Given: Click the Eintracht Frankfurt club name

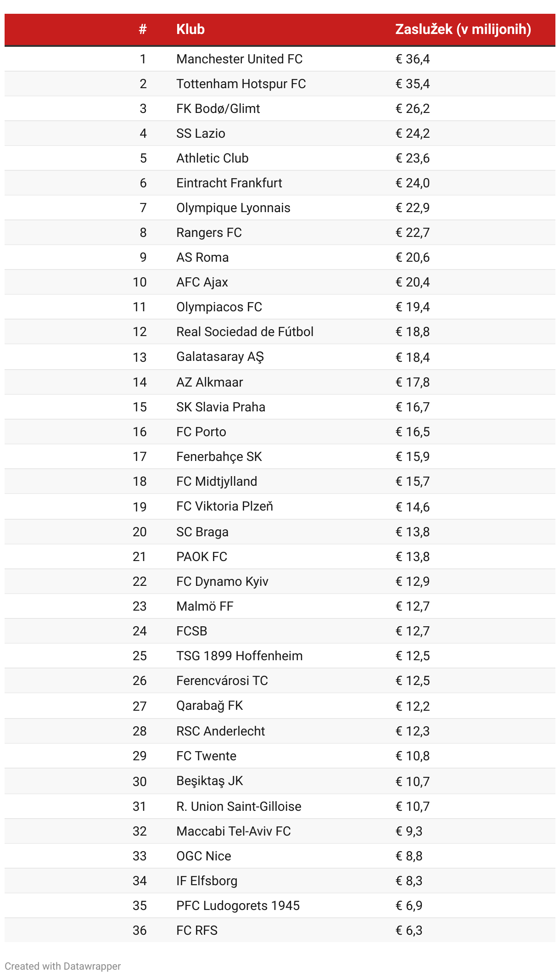Looking at the screenshot, I should tap(229, 183).
